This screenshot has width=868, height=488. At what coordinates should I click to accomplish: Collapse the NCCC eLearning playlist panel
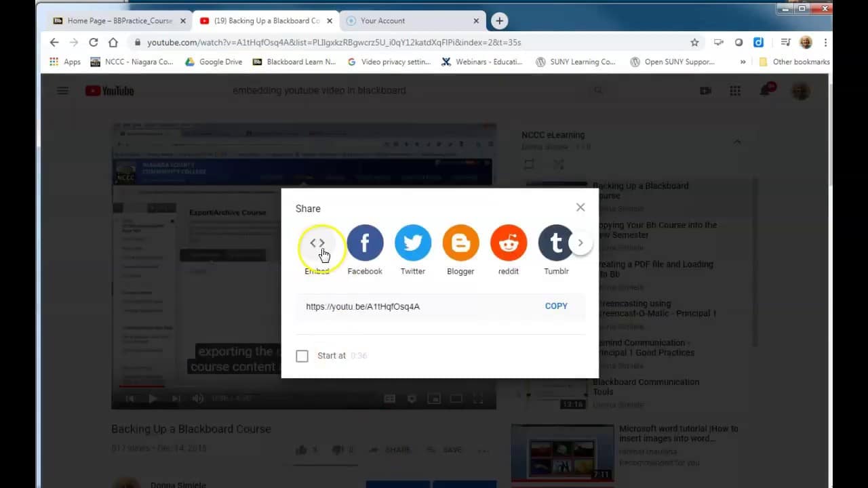pyautogui.click(x=737, y=142)
